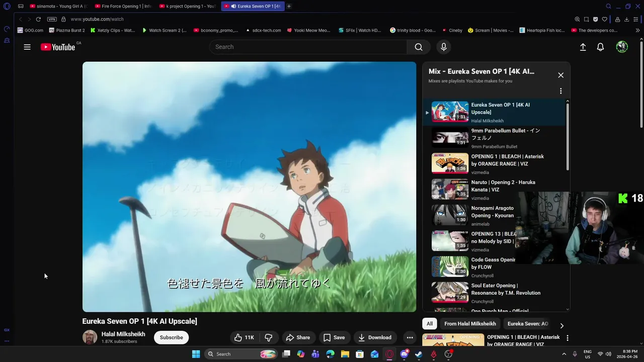Save the video to a playlist

point(334,337)
